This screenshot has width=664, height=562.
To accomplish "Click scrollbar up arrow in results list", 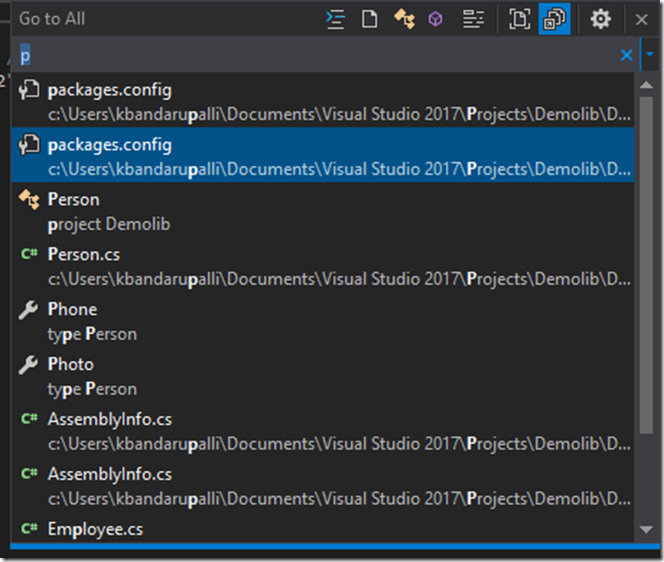I will click(x=646, y=85).
